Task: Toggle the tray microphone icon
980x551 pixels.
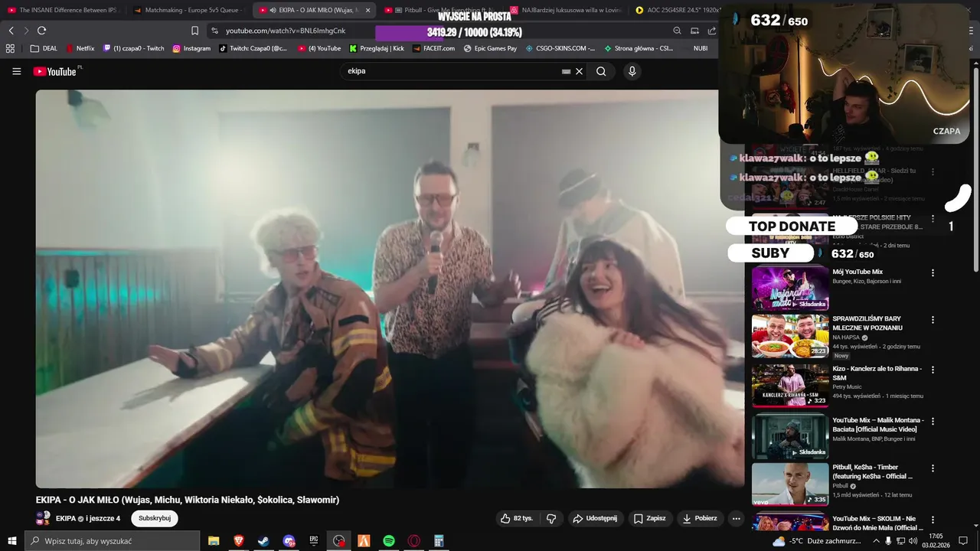Action: click(888, 541)
